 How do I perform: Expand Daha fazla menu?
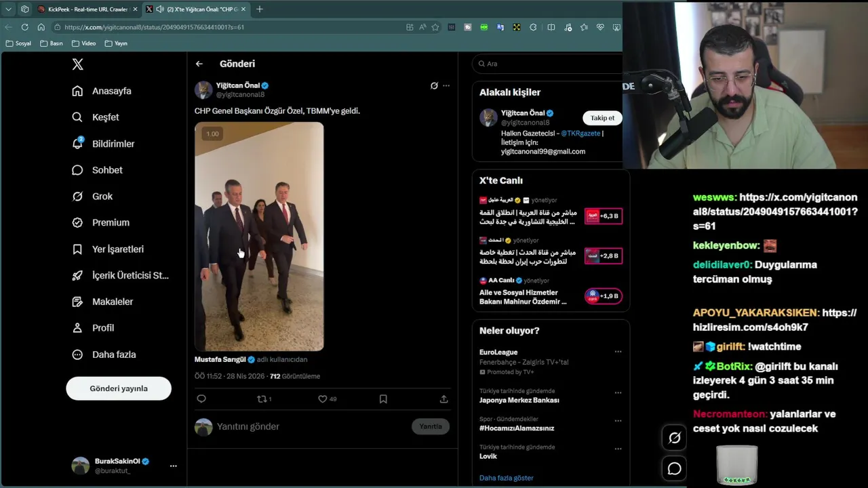coord(104,354)
